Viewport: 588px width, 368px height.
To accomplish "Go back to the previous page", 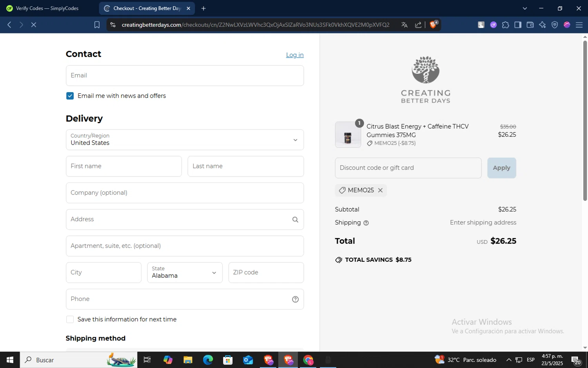I will point(9,25).
